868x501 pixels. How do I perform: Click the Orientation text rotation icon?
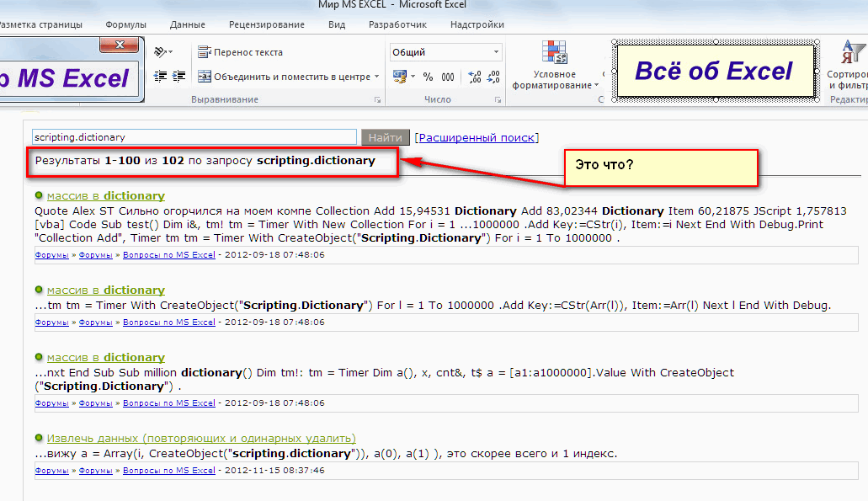click(x=162, y=52)
